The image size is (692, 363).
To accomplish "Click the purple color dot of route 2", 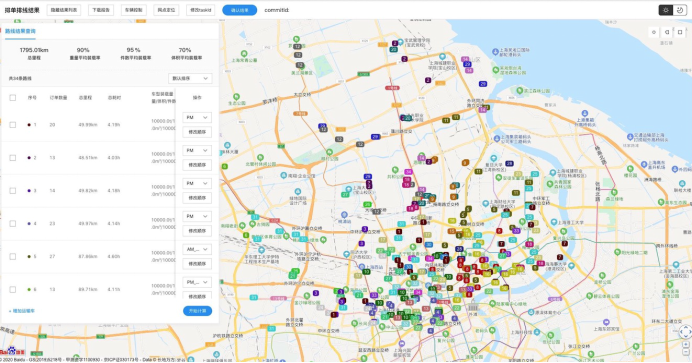I will tap(29, 157).
